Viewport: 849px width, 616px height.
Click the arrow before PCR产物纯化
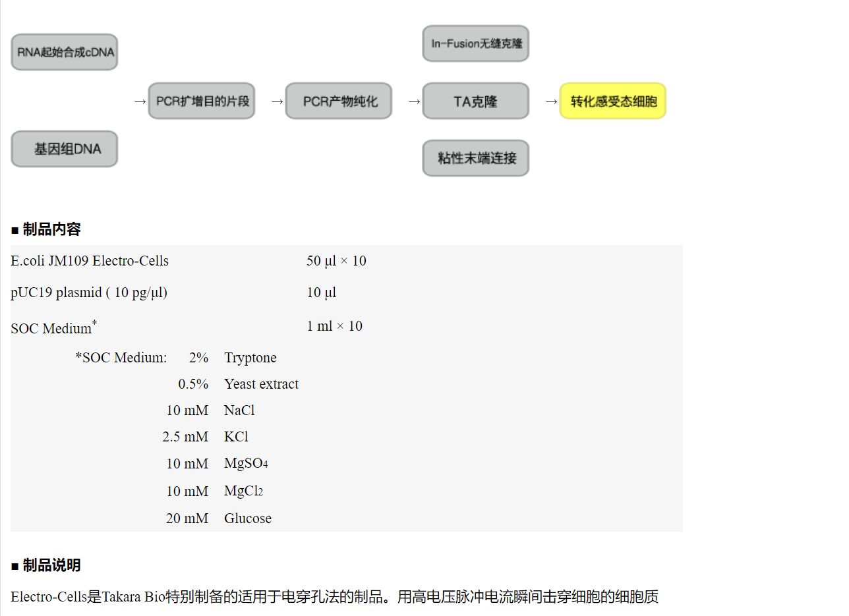point(277,101)
